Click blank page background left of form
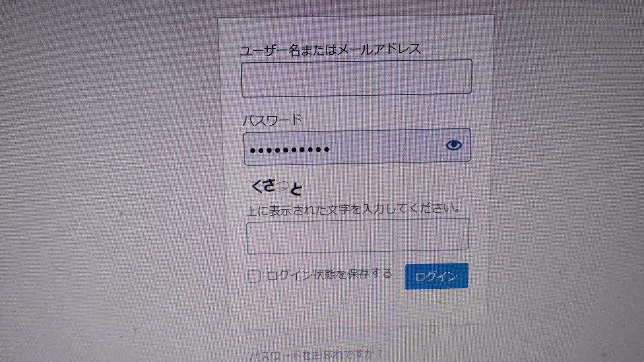The height and width of the screenshot is (362, 644). tap(109, 181)
